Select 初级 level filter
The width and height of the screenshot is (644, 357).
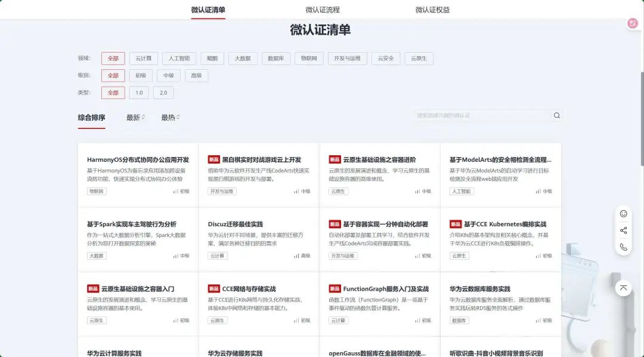141,76
